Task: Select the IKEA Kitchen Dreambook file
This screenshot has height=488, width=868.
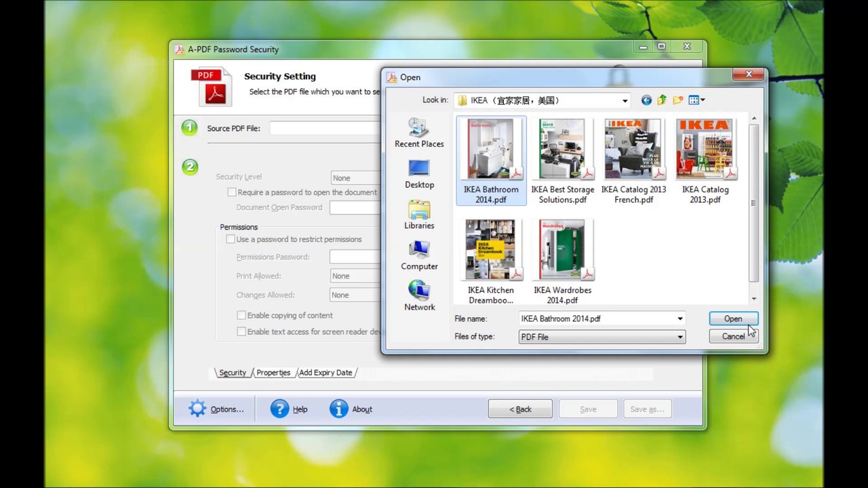Action: (491, 262)
